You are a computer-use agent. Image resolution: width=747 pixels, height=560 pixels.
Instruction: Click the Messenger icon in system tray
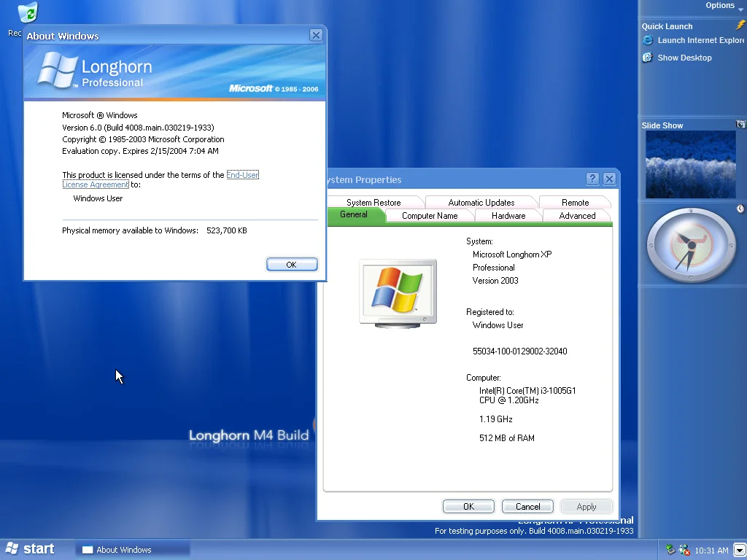pos(684,549)
